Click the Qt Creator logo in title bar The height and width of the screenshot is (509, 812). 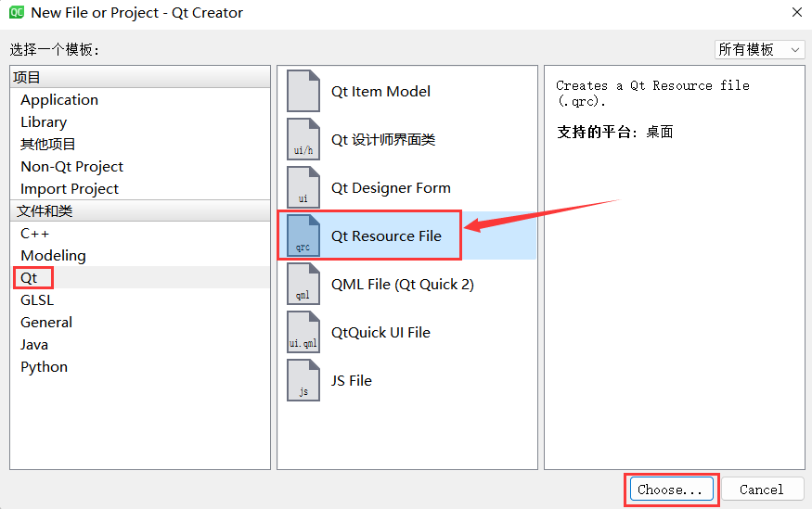coord(17,12)
